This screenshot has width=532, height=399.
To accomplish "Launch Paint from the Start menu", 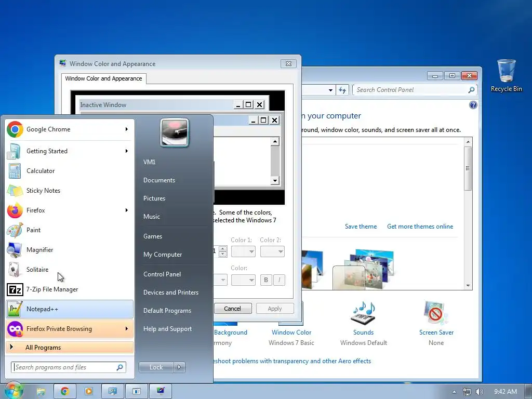I will 70,230.
